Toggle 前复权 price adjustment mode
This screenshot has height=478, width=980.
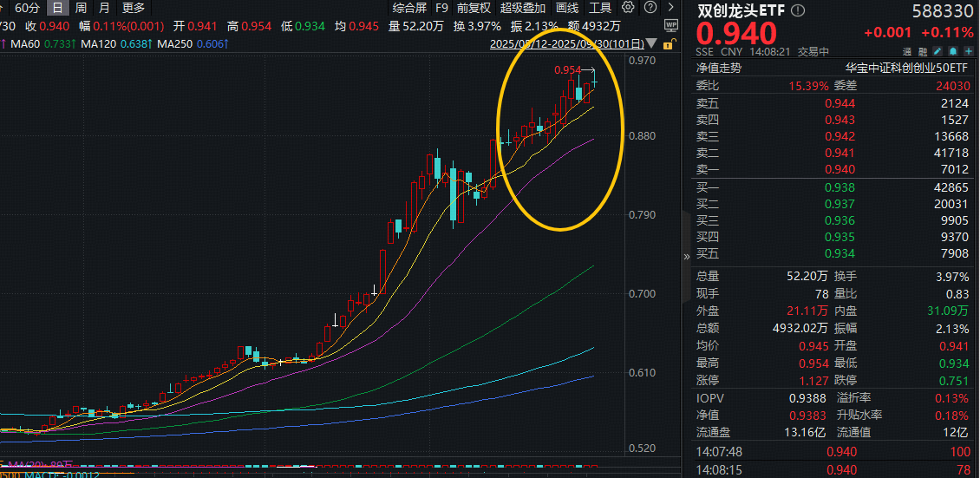pos(474,8)
